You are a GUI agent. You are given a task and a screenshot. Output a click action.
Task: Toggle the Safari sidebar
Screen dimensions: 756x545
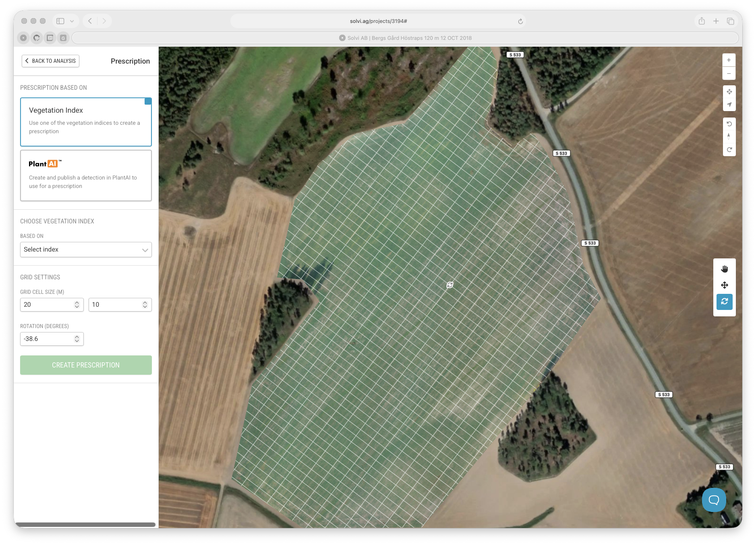(x=60, y=21)
